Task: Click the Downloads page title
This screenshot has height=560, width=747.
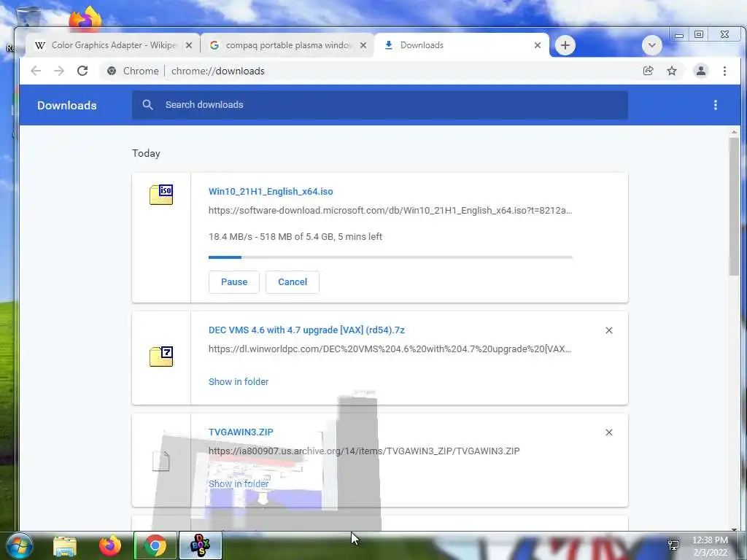Action: point(66,105)
